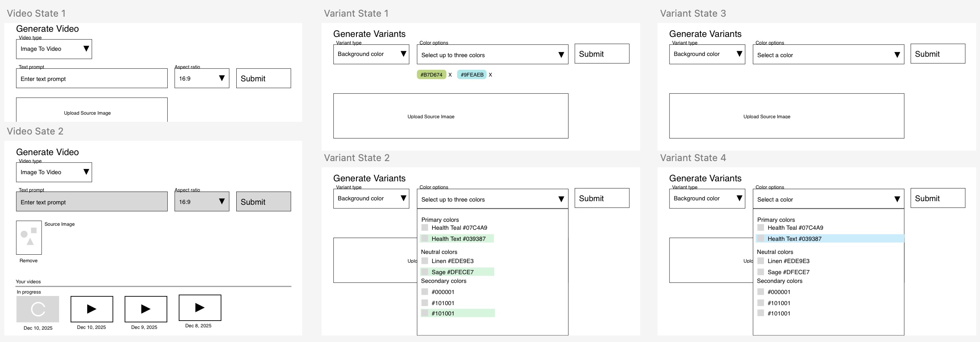Image resolution: width=980 pixels, height=342 pixels.
Task: Click the Source Image placeholder thumbnail
Action: click(x=29, y=237)
